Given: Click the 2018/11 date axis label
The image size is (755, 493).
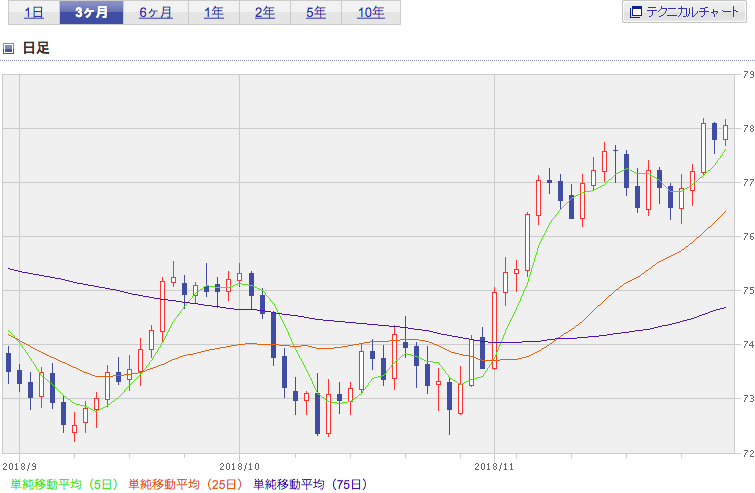Looking at the screenshot, I should click(494, 467).
